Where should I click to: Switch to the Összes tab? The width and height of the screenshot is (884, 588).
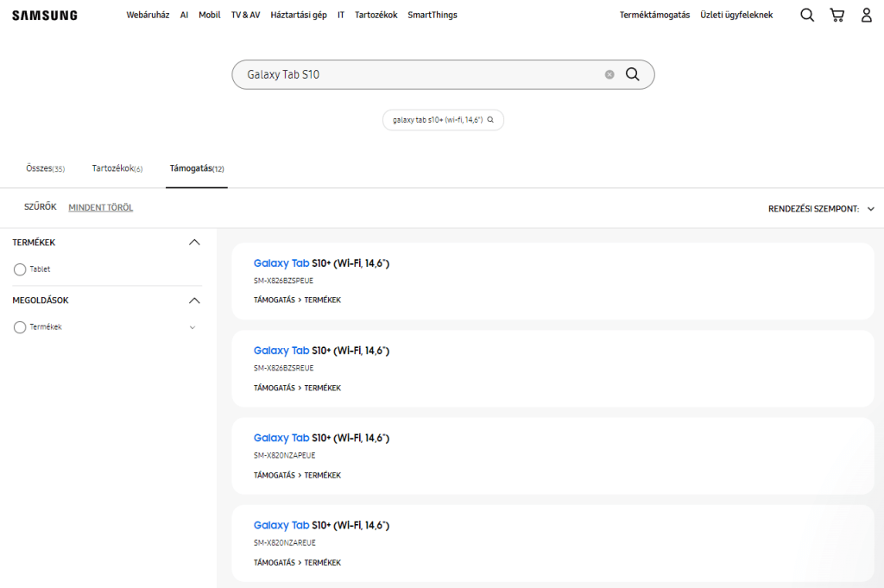45,168
